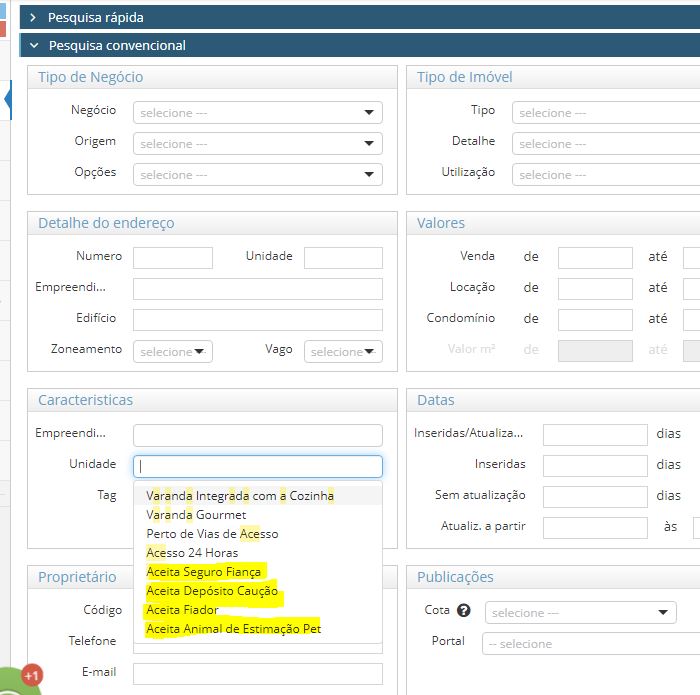Open the Cota dropdown
Viewport: 700px width, 695px height.
[x=581, y=612]
